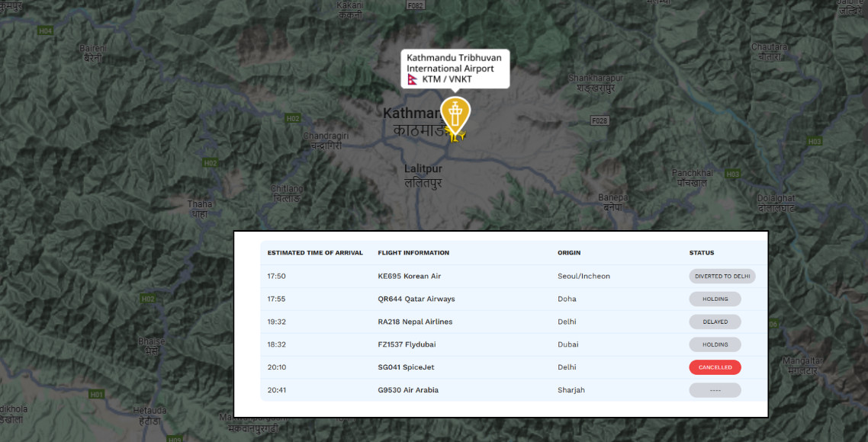This screenshot has height=442, width=868.
Task: Open SG041 SpiceJet flight details
Action: [406, 367]
